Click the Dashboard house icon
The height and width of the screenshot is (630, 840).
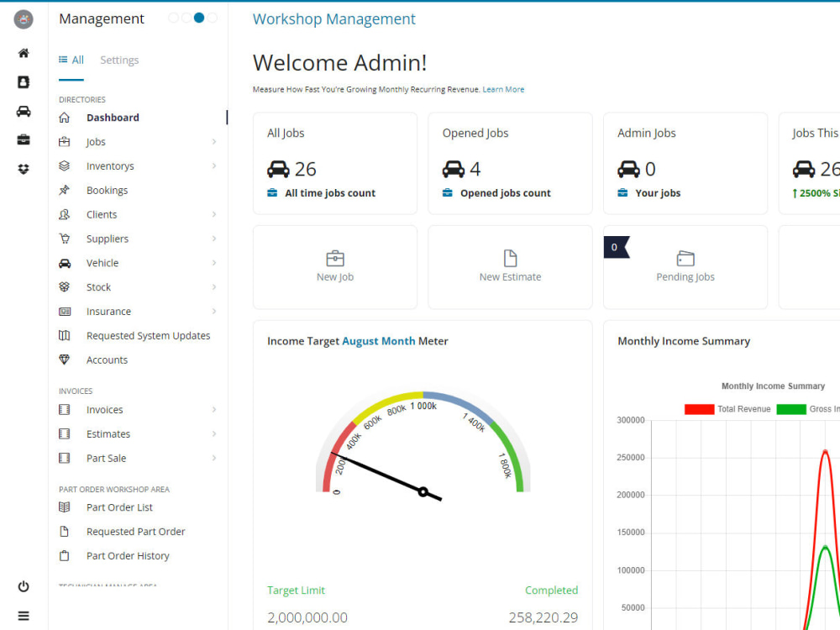[65, 118]
